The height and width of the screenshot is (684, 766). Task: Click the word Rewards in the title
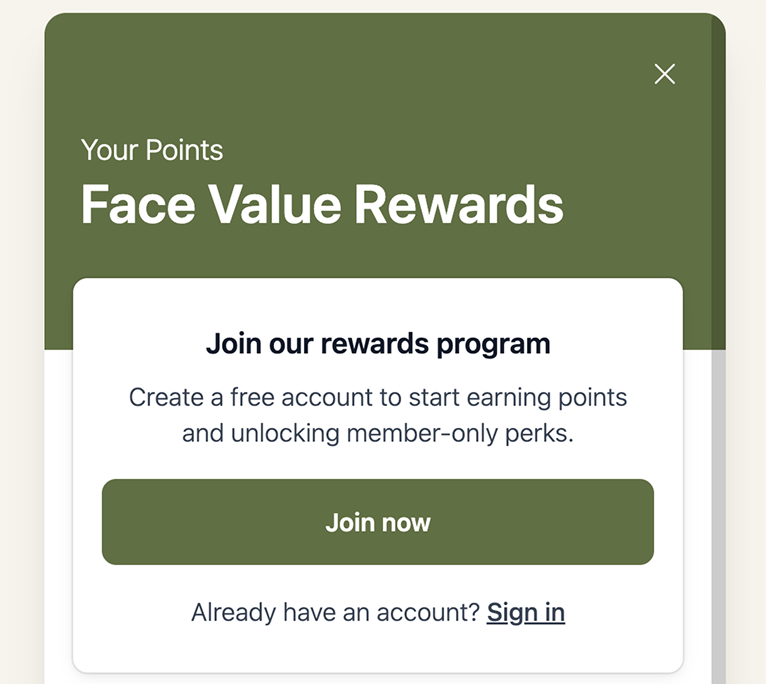tap(459, 204)
